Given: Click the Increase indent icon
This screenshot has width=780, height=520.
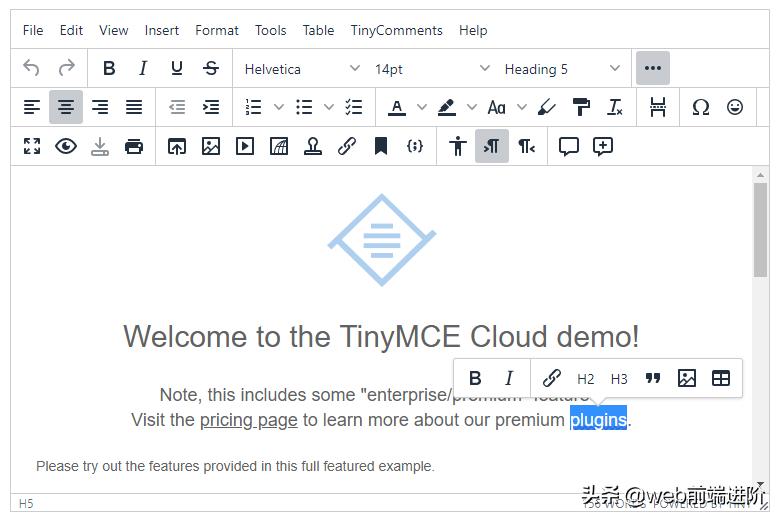Looking at the screenshot, I should point(211,107).
